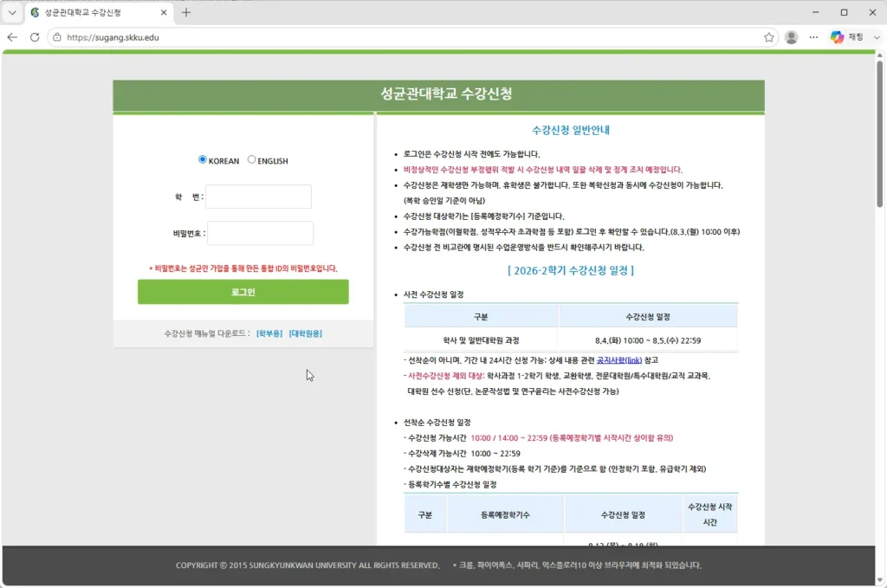Screen dimensions: 887x588
Task: Click the 사전 수강신청 일정 bullet text
Action: (433, 294)
